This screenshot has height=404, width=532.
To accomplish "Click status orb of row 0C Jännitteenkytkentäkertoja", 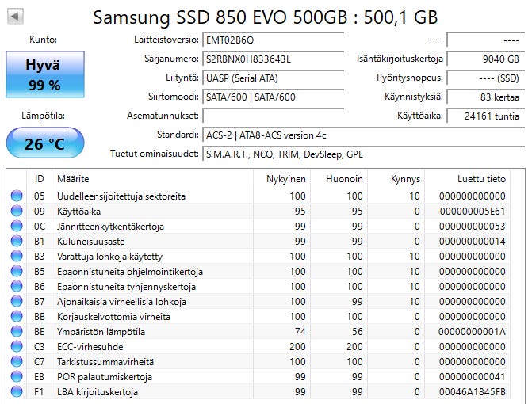I will 17,226.
